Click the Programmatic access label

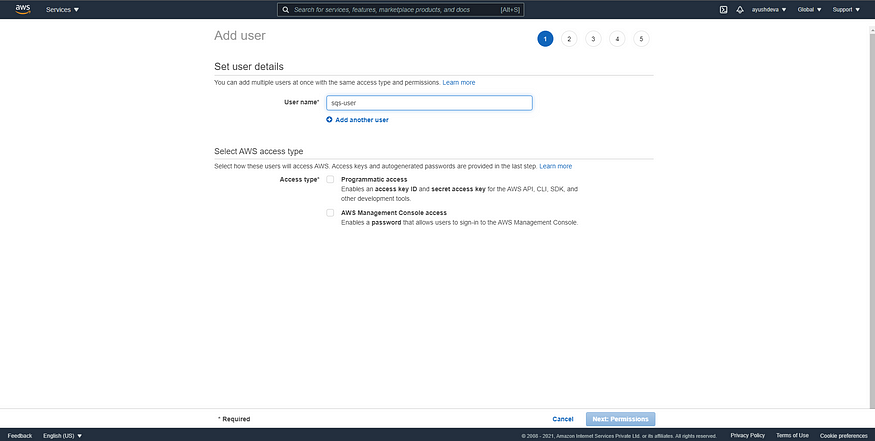click(374, 180)
